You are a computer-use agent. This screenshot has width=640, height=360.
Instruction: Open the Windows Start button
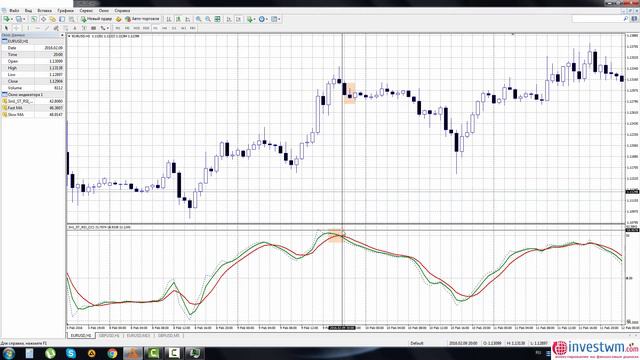[8, 353]
